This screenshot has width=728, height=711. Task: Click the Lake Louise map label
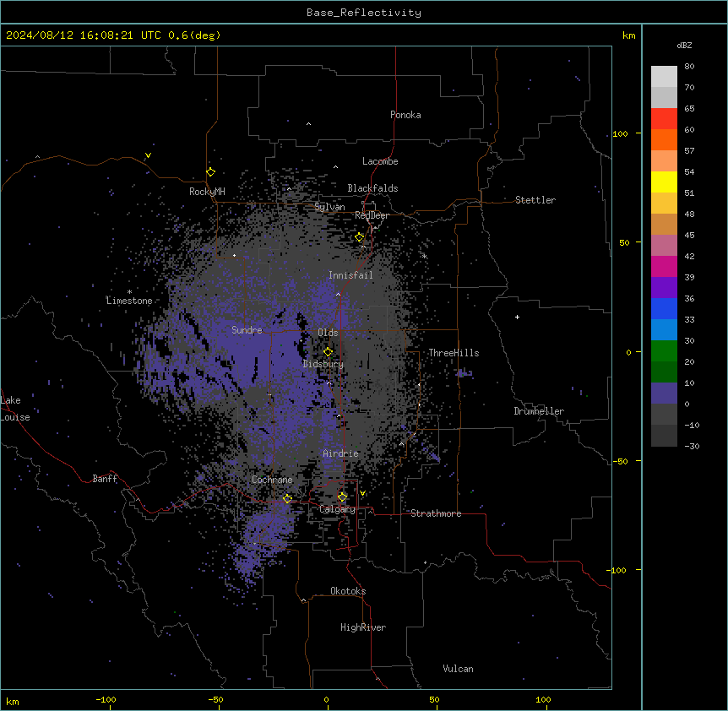point(15,409)
